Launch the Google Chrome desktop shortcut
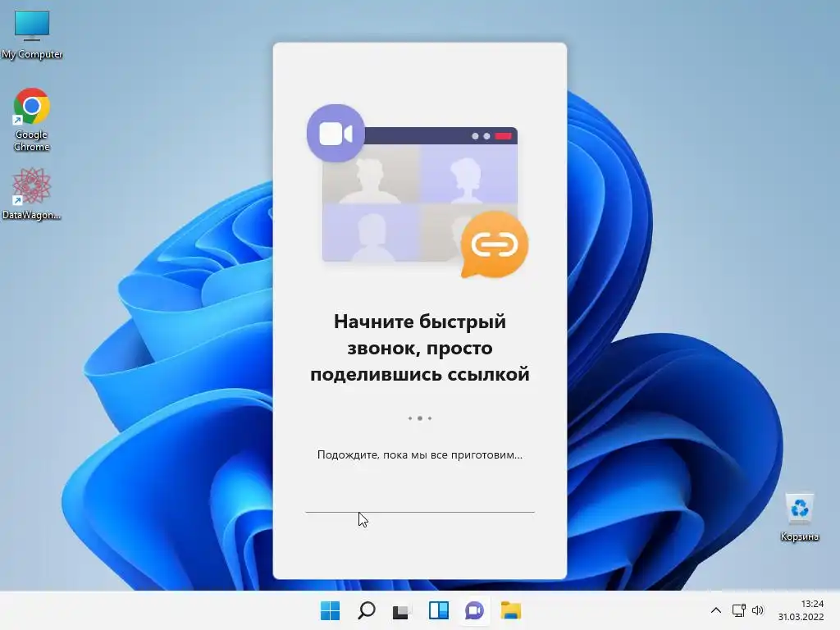The image size is (840, 630). pos(32,120)
